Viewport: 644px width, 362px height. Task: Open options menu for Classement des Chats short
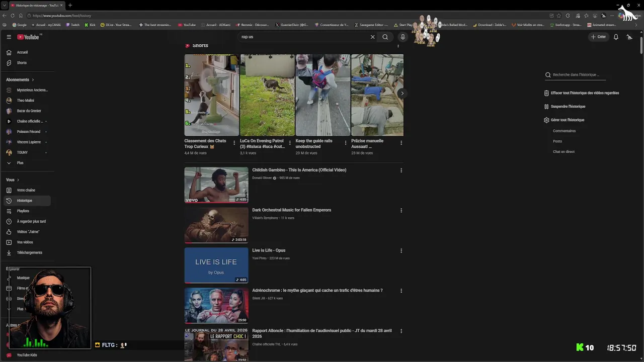tap(234, 143)
